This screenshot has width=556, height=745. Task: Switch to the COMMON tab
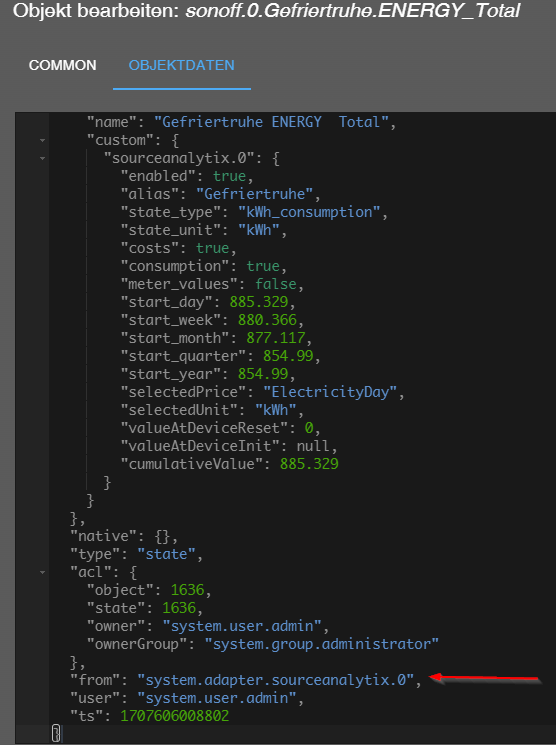(62, 65)
